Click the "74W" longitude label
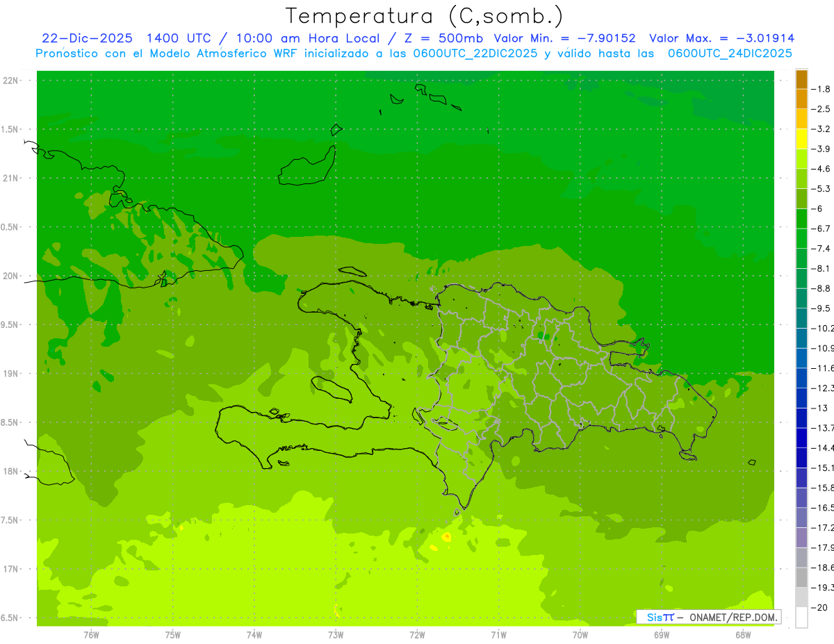This screenshot has height=644, width=834. (254, 635)
